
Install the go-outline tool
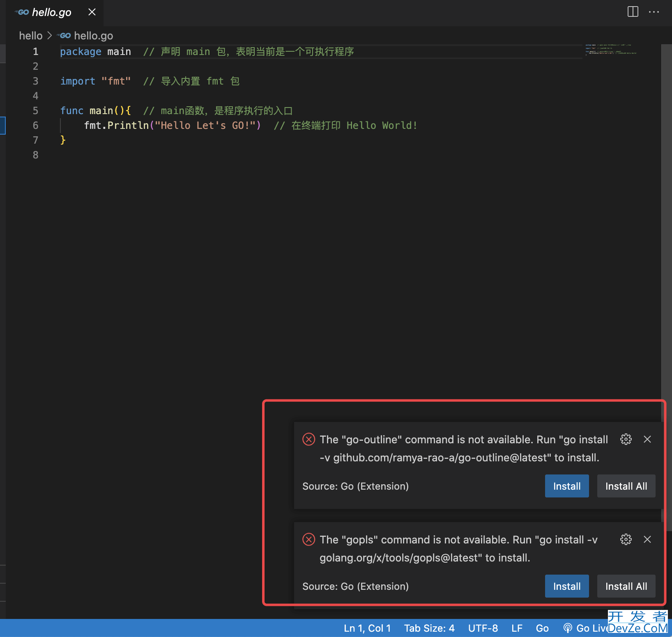567,486
